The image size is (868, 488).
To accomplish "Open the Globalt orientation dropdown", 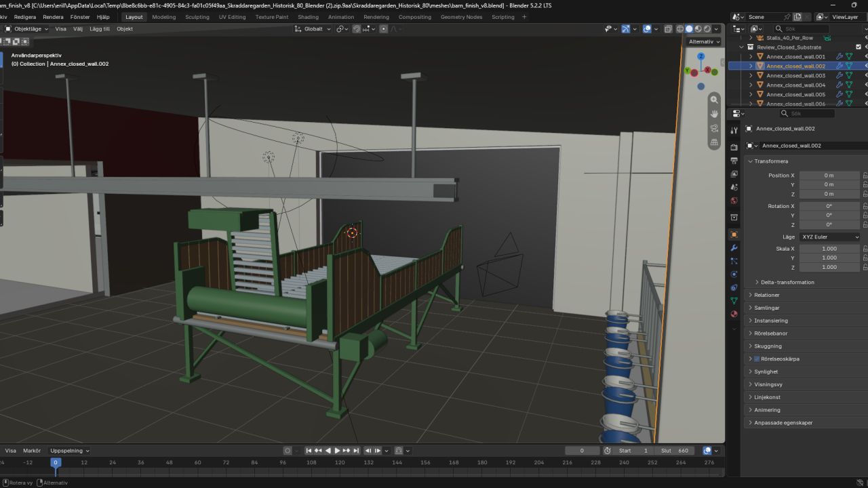I will [313, 29].
